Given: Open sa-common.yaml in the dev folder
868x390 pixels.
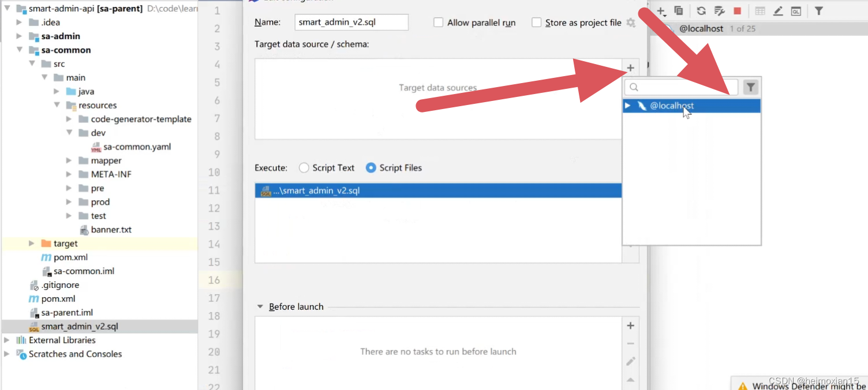Looking at the screenshot, I should click(137, 147).
